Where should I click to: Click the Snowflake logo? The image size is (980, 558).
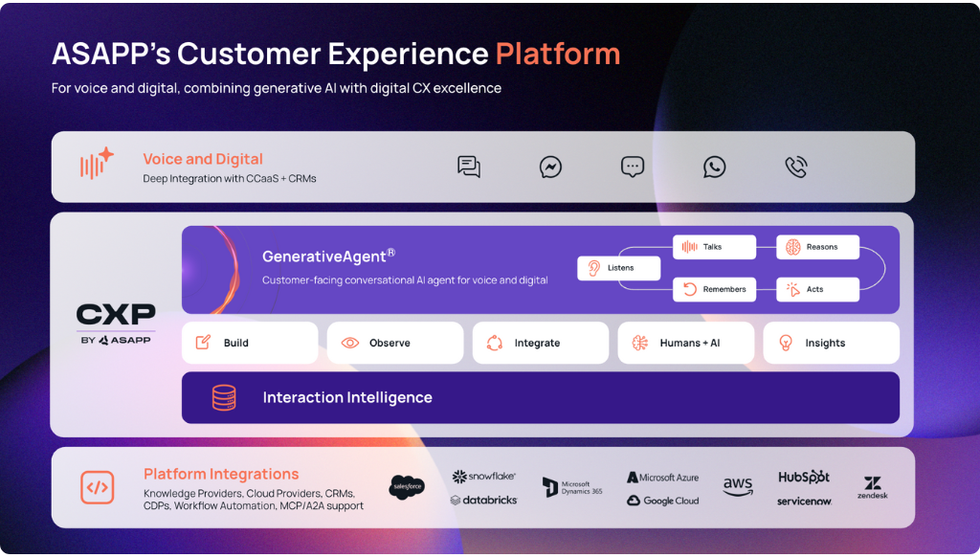(483, 477)
